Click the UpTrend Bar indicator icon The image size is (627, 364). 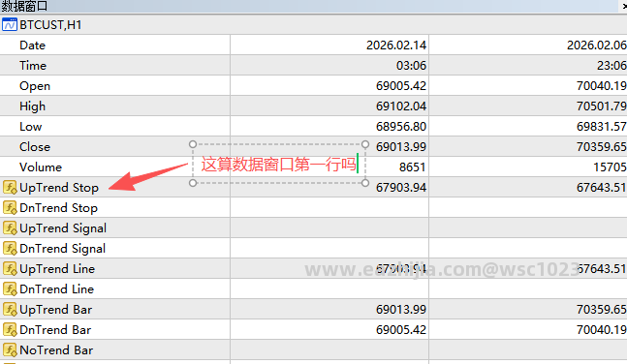10,309
